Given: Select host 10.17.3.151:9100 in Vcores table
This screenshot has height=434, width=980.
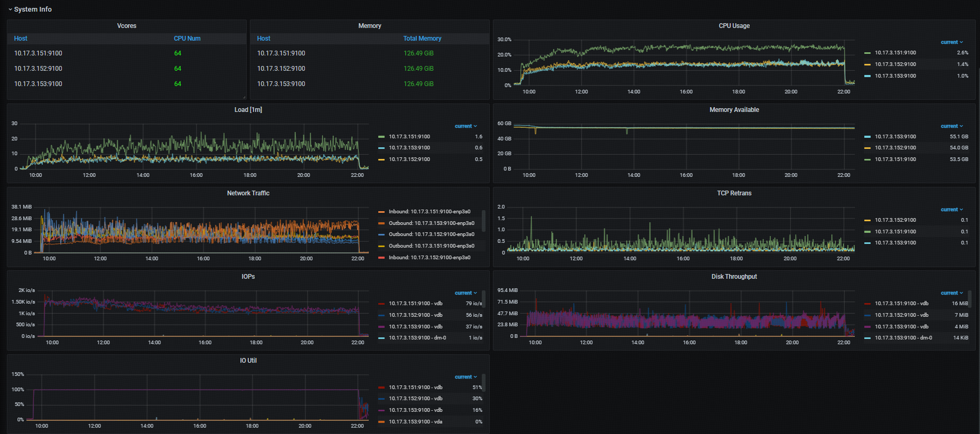Looking at the screenshot, I should [38, 53].
